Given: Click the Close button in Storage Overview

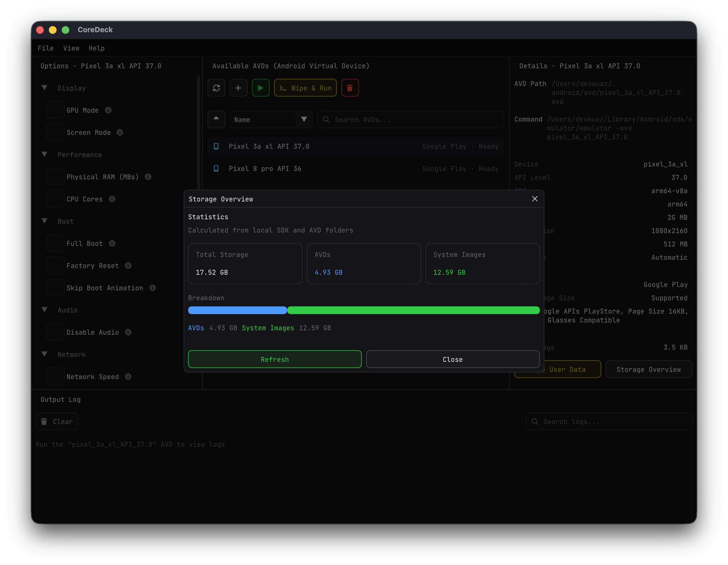Looking at the screenshot, I should point(453,360).
